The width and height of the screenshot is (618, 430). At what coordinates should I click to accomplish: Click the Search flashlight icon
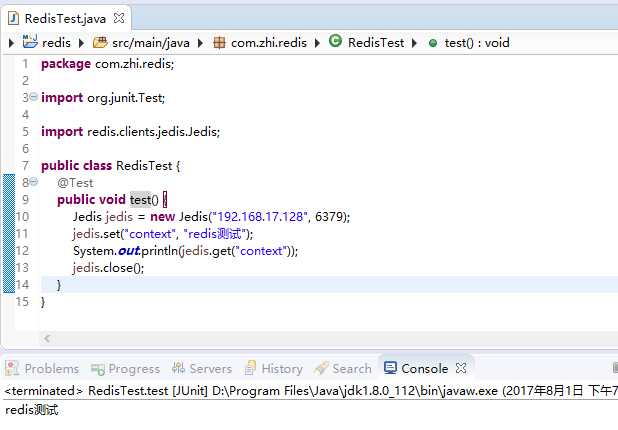tap(321, 368)
